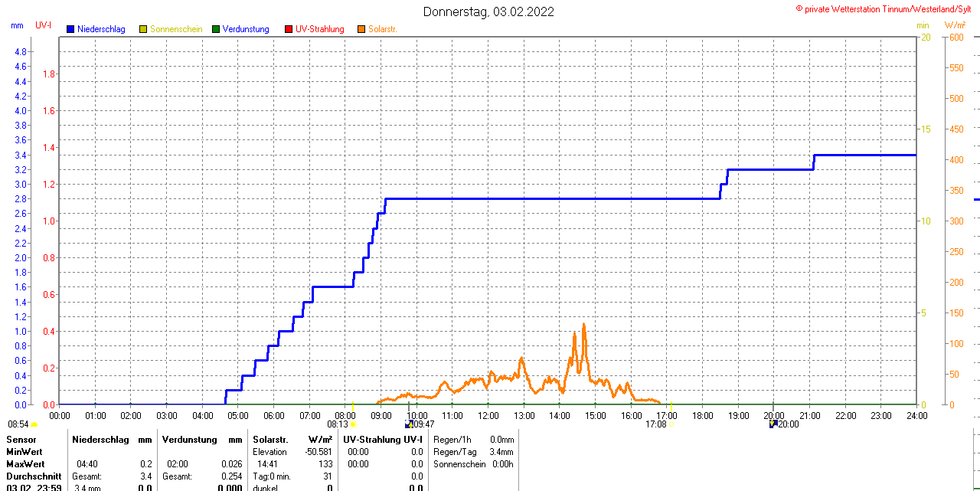980x491 pixels.
Task: Click the sunset icon beside 17:08
Action: pos(671,424)
